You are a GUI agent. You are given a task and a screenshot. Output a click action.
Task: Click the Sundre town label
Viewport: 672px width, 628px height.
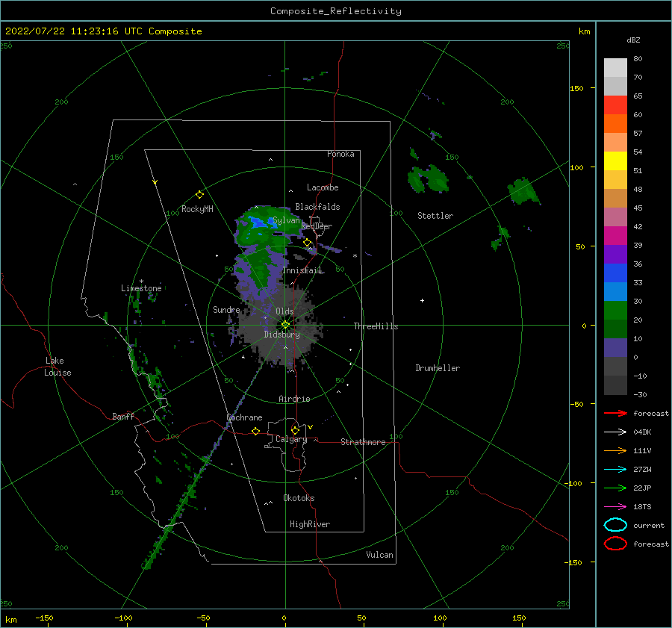click(x=226, y=309)
